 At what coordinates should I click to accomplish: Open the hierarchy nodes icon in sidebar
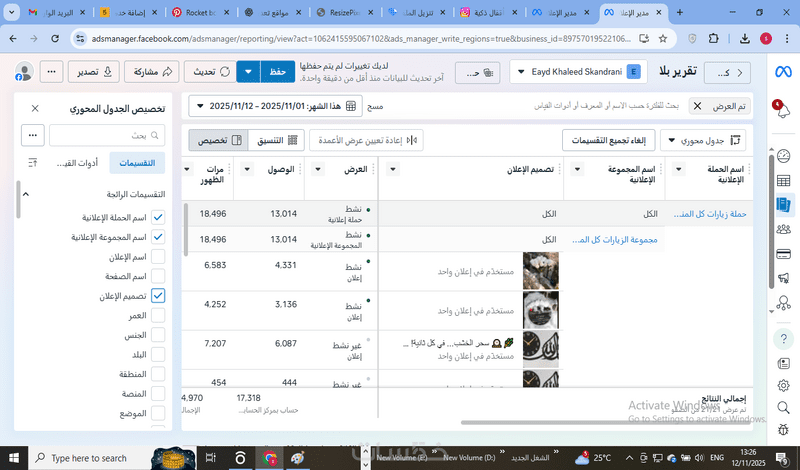(x=783, y=303)
